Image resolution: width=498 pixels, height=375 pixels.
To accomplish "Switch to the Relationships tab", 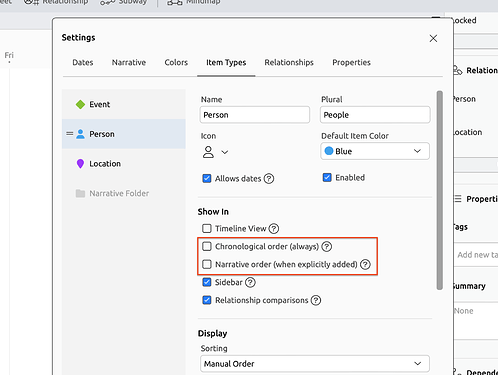I will tap(289, 62).
